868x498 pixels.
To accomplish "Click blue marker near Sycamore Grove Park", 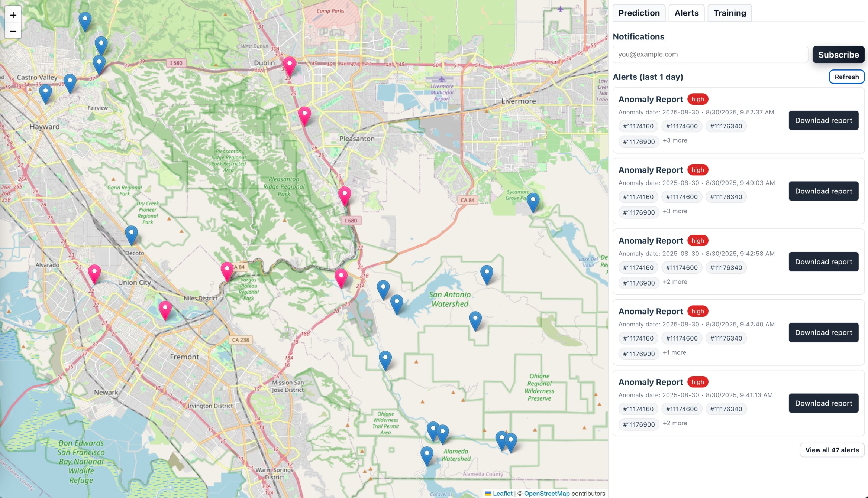I will point(533,201).
